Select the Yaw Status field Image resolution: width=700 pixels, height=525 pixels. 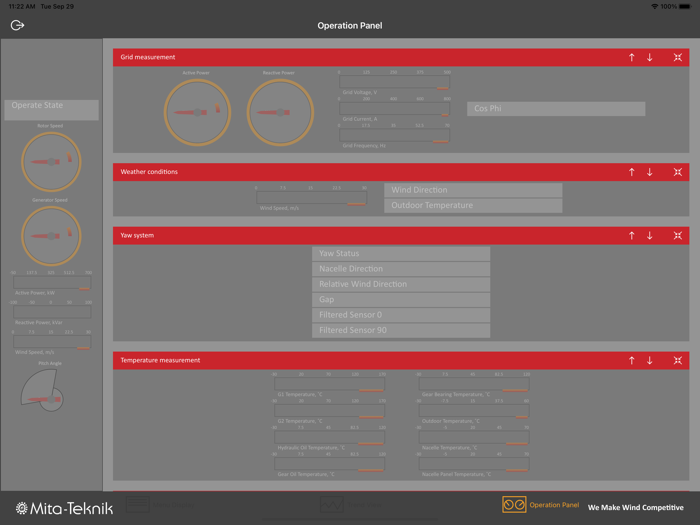401,254
